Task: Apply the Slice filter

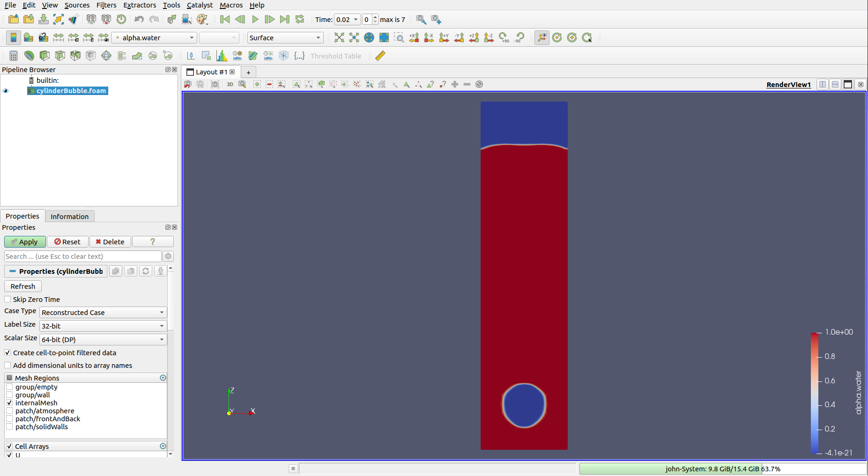Action: click(60, 56)
